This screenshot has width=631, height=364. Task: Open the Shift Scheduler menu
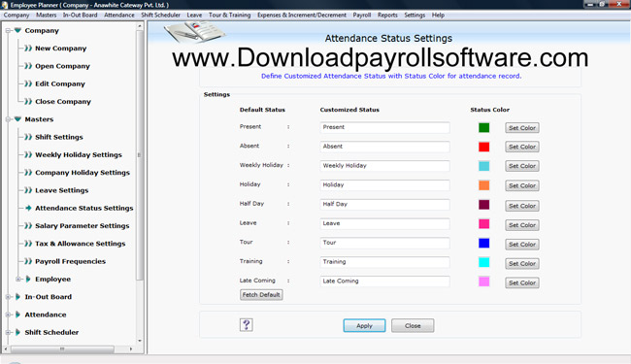click(160, 15)
